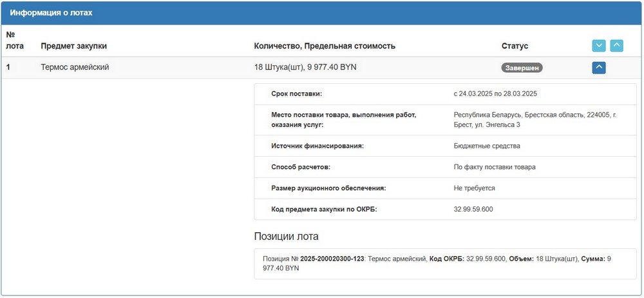The height and width of the screenshot is (298, 644).
Task: Expand all lots with the down-chevron button
Action: [599, 46]
